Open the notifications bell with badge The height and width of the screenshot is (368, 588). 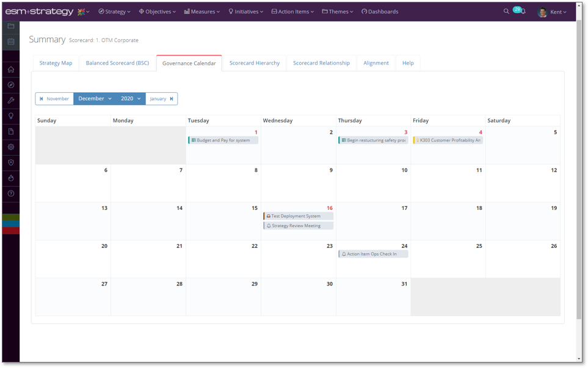click(522, 12)
